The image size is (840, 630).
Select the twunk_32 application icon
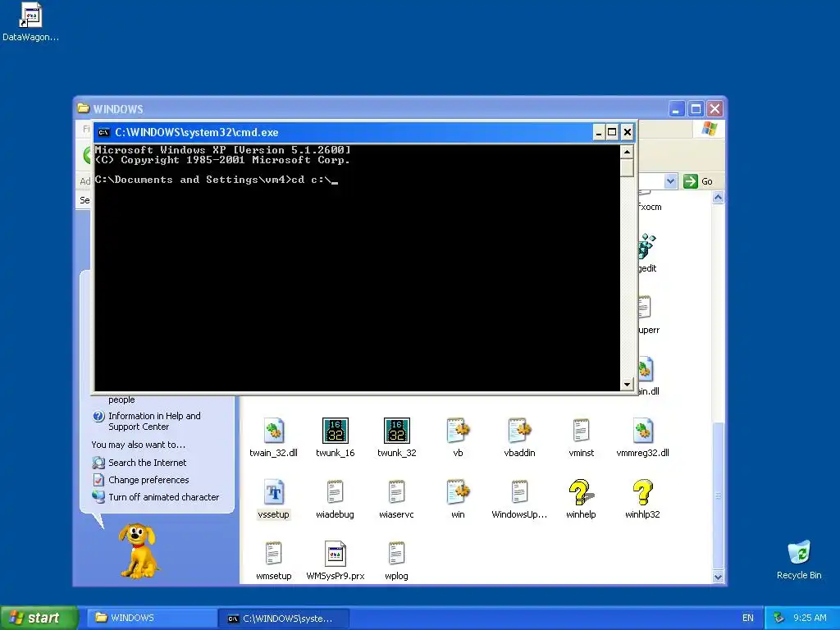[x=397, y=431]
